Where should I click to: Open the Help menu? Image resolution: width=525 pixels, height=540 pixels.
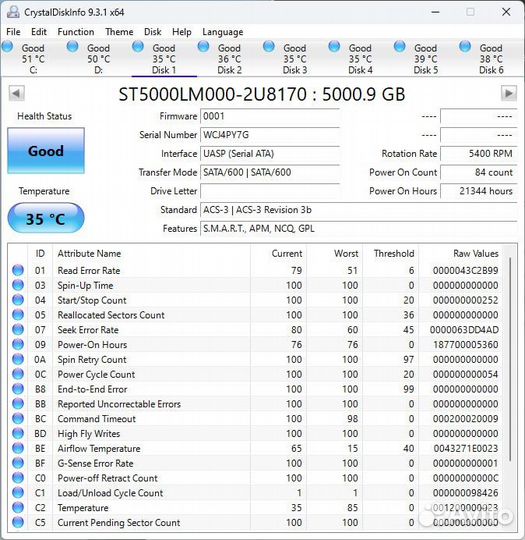pos(182,32)
